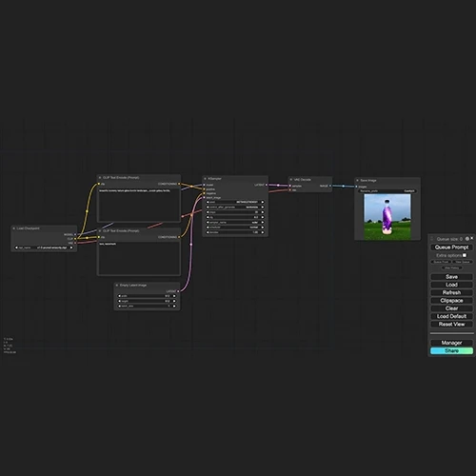Screen dimensions: 476x476
Task: Click the Queue Prompt button
Action: point(451,248)
